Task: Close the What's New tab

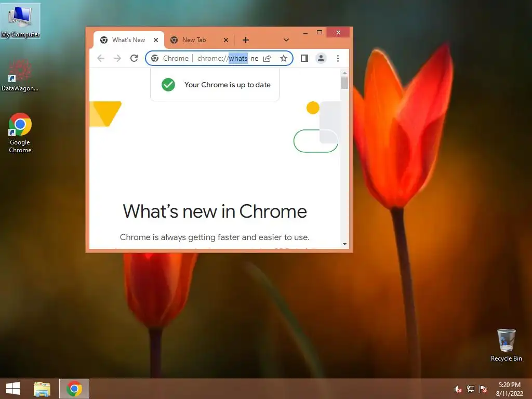Action: 156,40
